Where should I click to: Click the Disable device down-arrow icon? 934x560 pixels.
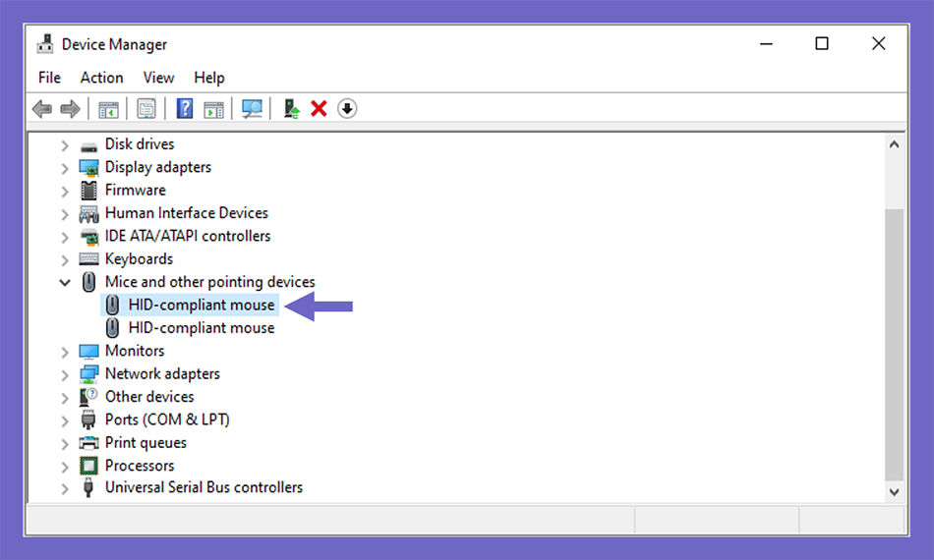[347, 109]
